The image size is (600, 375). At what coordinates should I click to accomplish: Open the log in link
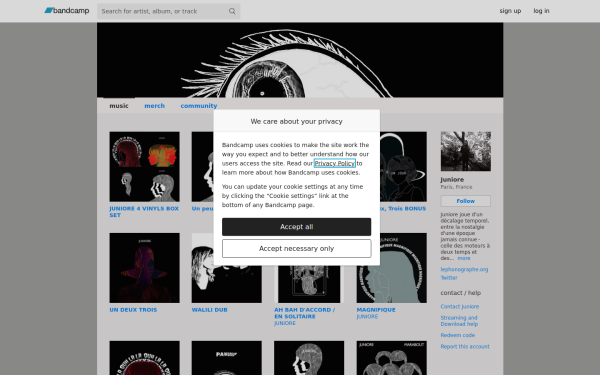(541, 11)
